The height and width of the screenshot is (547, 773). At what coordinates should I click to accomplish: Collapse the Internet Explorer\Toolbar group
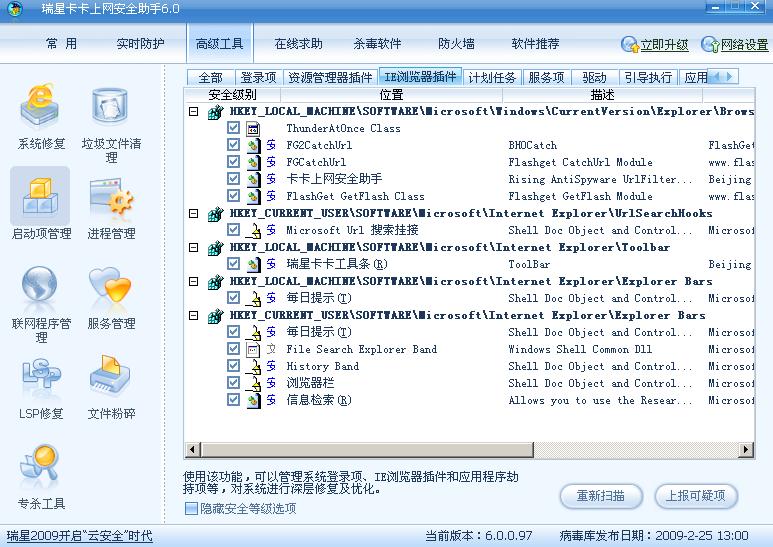(x=194, y=247)
